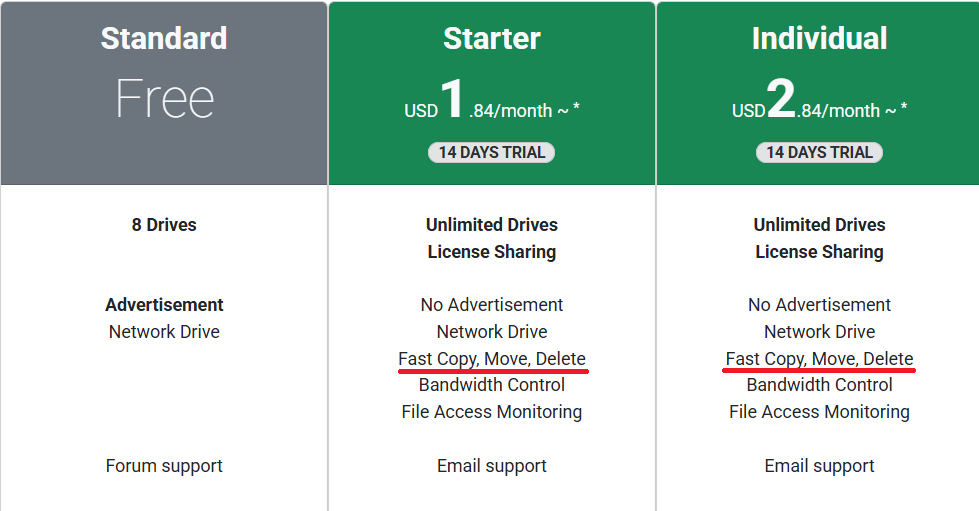
Task: Click File Access Monitoring in Individual column
Action: click(819, 412)
